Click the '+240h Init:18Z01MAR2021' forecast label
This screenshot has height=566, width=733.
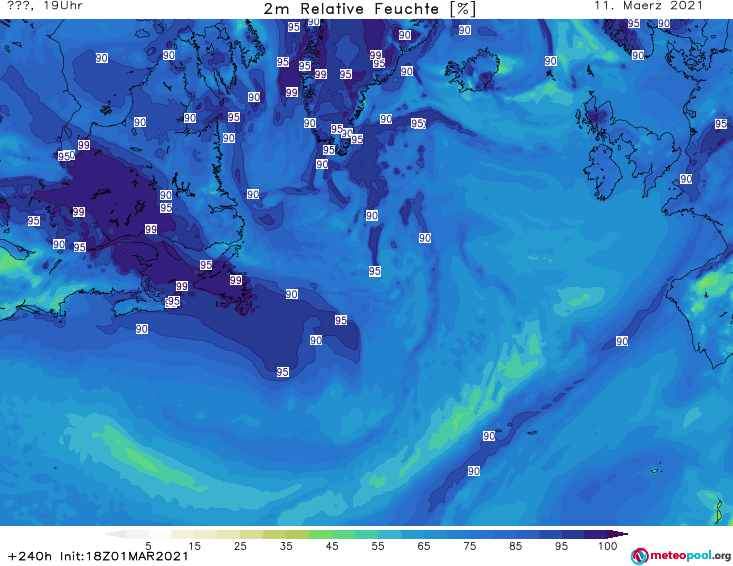point(98,556)
